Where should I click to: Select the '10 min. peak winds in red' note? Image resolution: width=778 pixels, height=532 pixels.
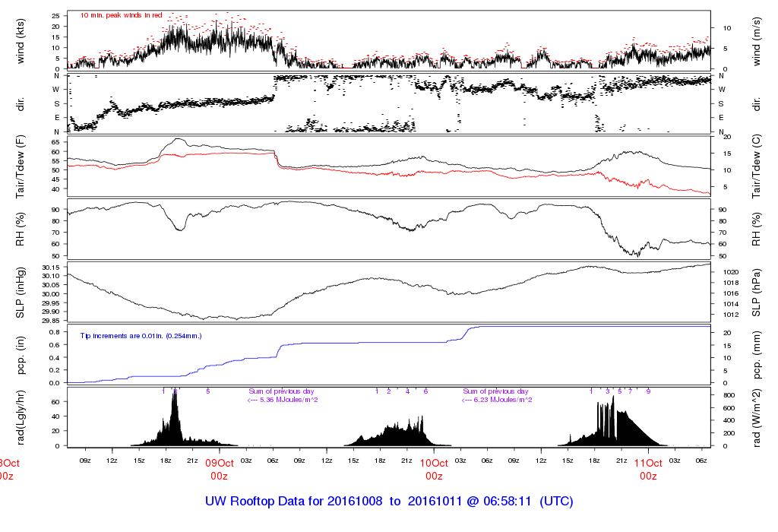pyautogui.click(x=121, y=15)
